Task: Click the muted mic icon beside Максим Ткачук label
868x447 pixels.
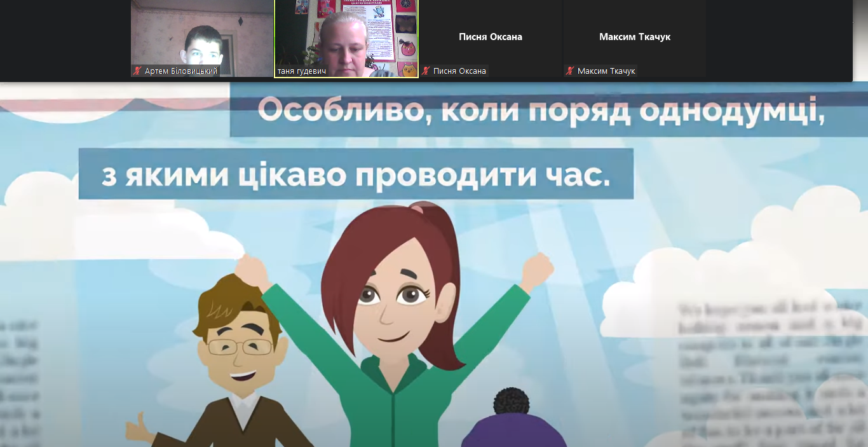Action: pyautogui.click(x=570, y=71)
